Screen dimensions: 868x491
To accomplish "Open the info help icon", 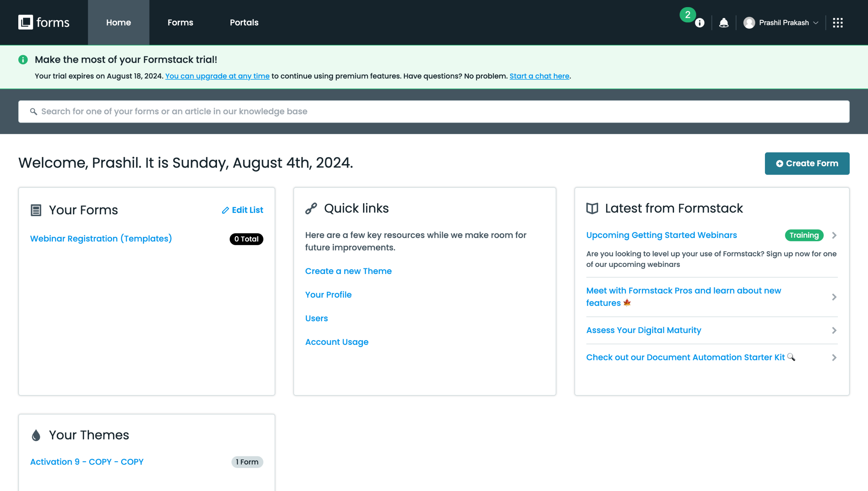I will (699, 23).
